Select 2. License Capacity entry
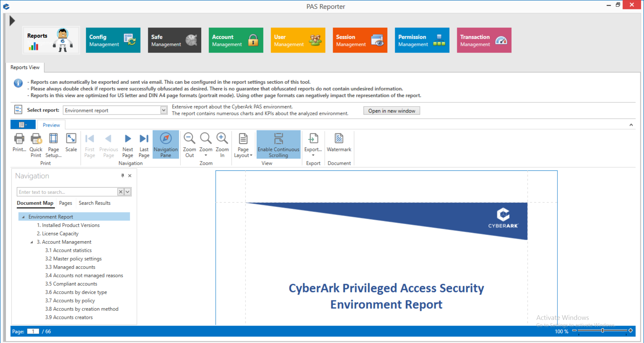The width and height of the screenshot is (644, 343). 58,233
